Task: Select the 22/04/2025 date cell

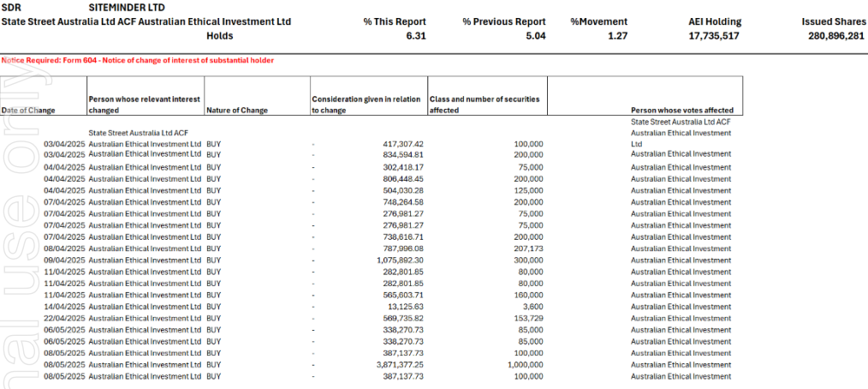Action: [x=63, y=318]
